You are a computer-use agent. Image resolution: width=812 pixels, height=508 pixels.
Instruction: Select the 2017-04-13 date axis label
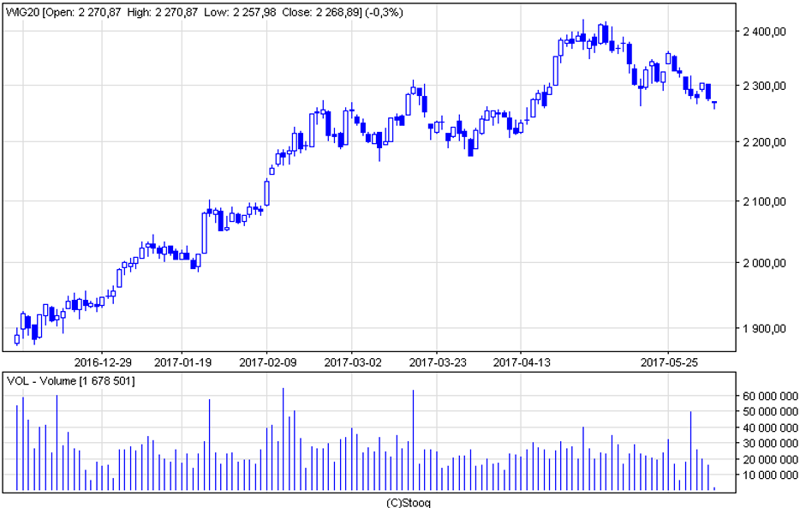[x=521, y=362]
